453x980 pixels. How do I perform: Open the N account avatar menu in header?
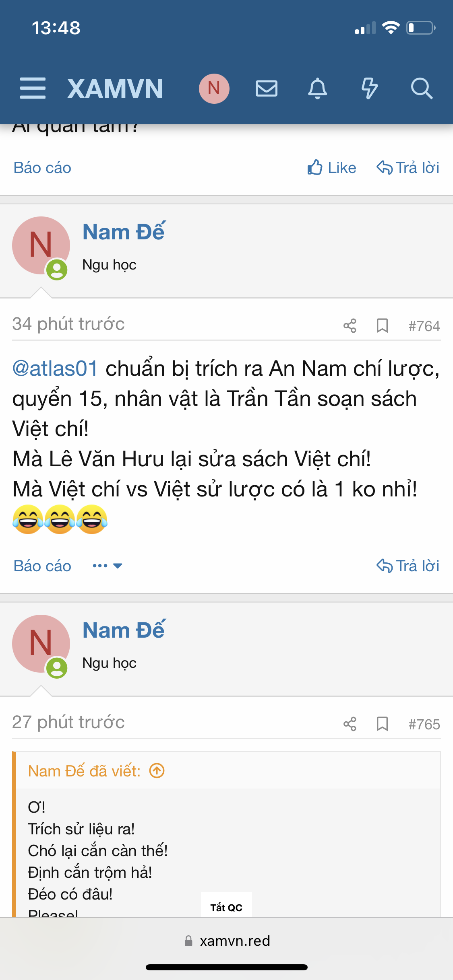[x=214, y=89]
